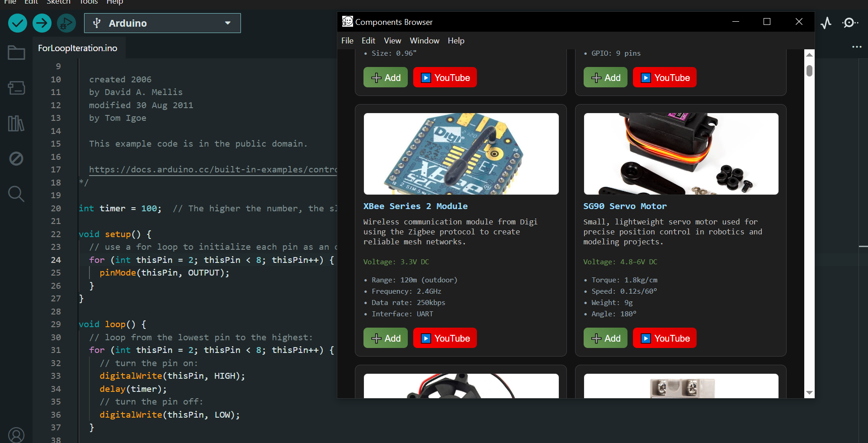The width and height of the screenshot is (868, 443).
Task: Open YouTube for XBee Series 2 Module
Action: coord(445,338)
